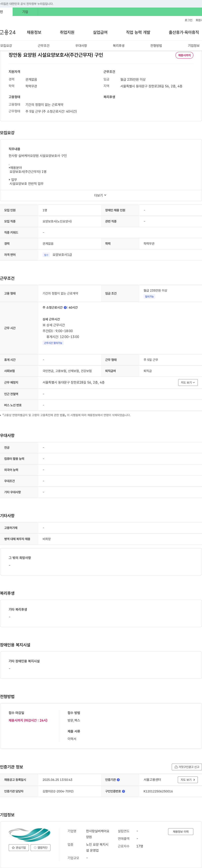The width and height of the screenshot is (202, 868).
Task: Click the deadline text 채용시까지 (마감시간 : 24시)
Action: [x=28, y=720]
